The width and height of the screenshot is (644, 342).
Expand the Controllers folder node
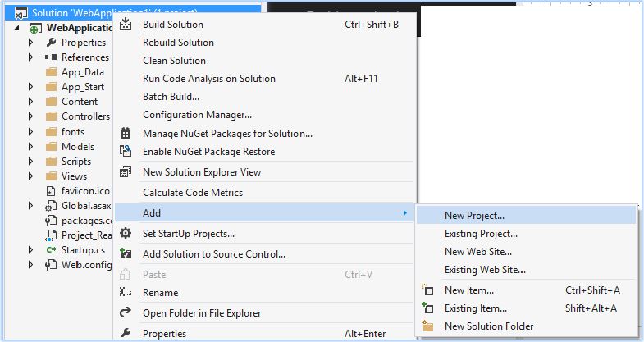[30, 116]
